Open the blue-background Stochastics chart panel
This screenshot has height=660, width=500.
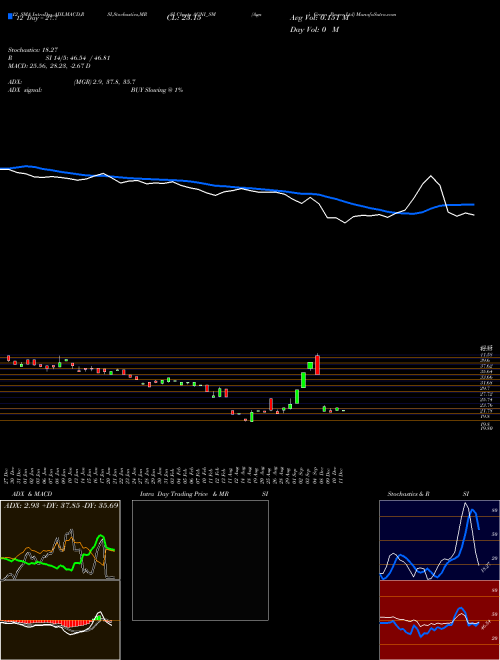click(439, 540)
